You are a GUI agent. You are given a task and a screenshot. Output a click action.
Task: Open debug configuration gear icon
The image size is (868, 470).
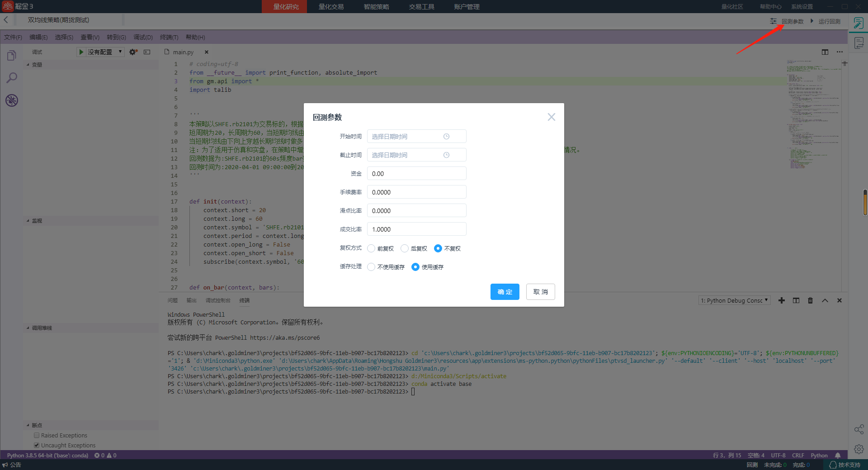(x=133, y=52)
